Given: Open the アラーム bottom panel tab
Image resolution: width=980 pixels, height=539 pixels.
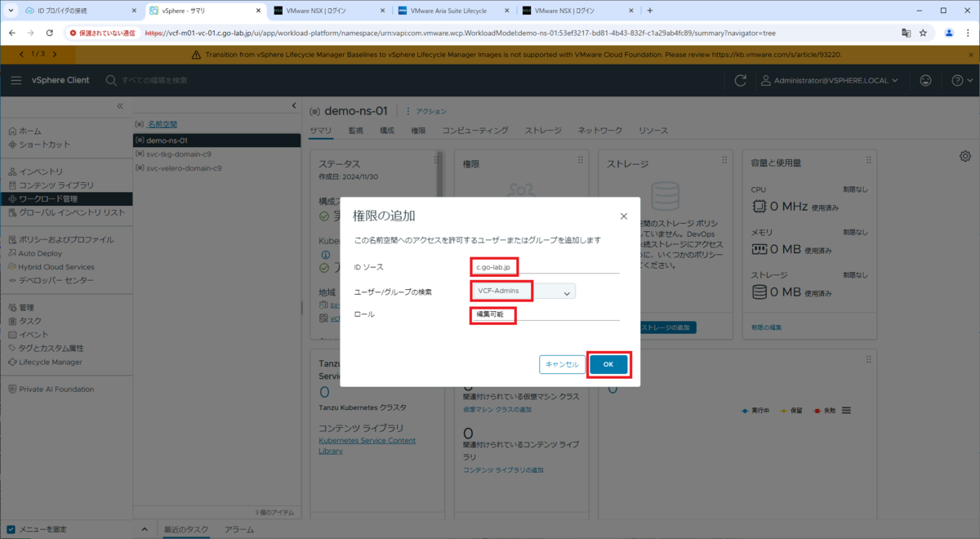Looking at the screenshot, I should [239, 529].
